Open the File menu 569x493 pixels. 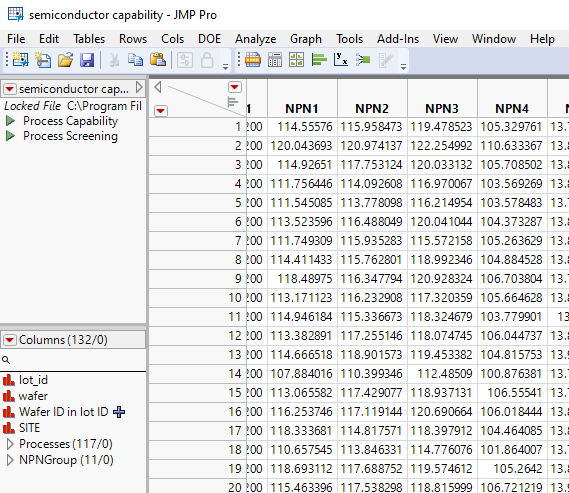pos(16,39)
